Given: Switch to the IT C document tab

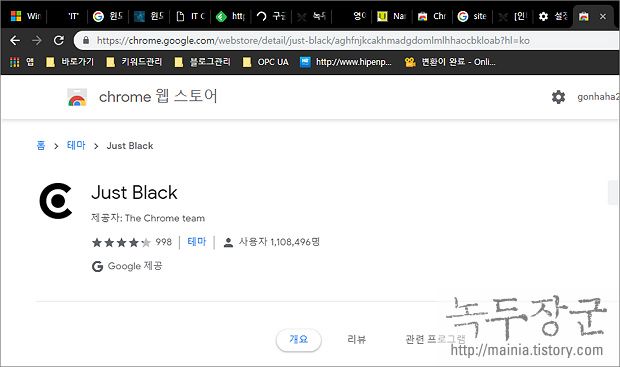Looking at the screenshot, I should point(191,16).
